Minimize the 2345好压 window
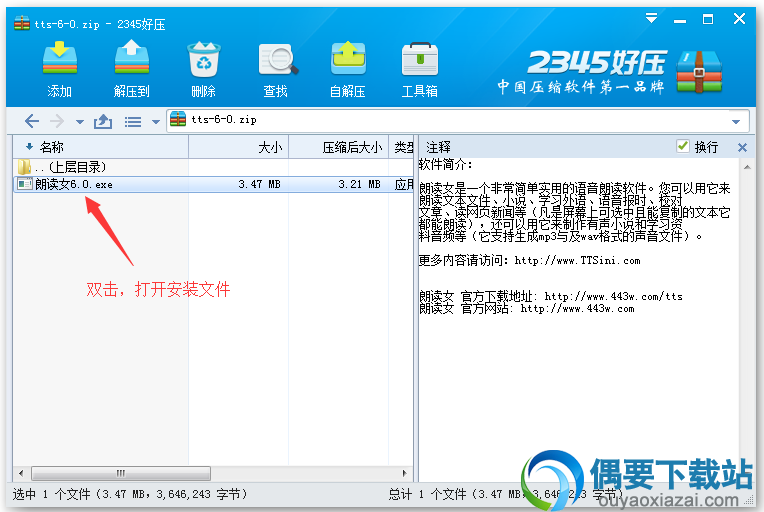Image resolution: width=764 pixels, height=512 pixels. click(680, 19)
